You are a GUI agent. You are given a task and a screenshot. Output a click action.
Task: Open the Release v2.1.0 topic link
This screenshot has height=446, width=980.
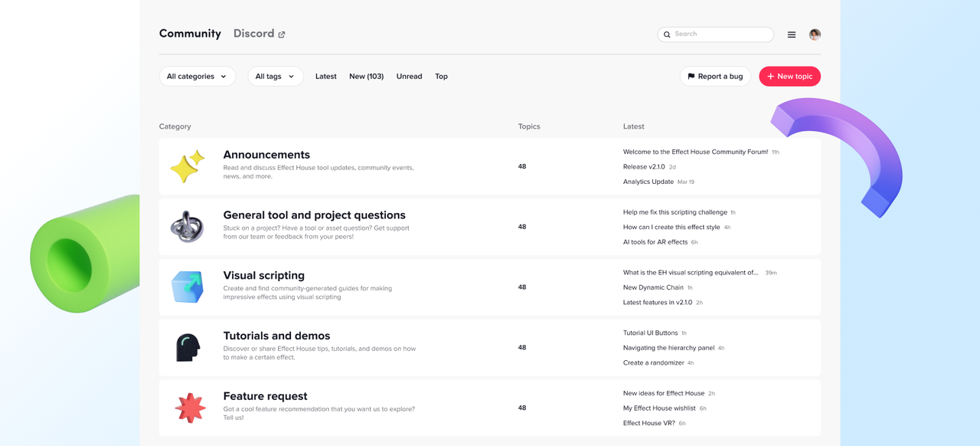[x=643, y=167]
